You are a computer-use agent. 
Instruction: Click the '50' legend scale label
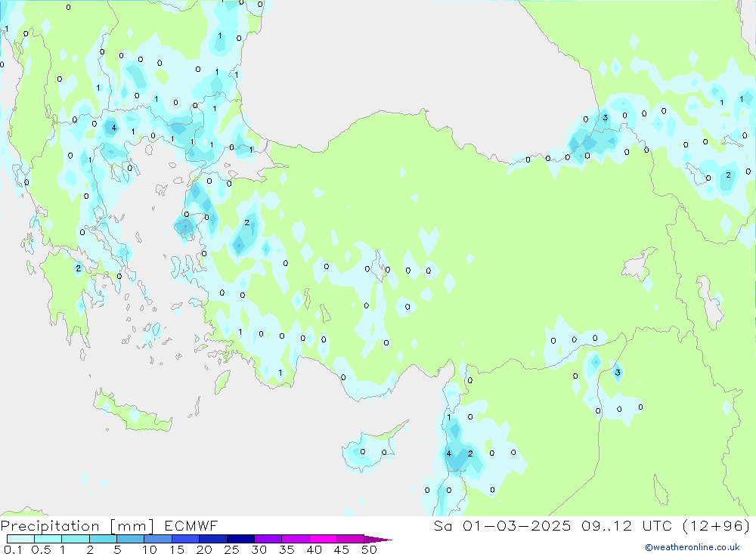pos(369,549)
